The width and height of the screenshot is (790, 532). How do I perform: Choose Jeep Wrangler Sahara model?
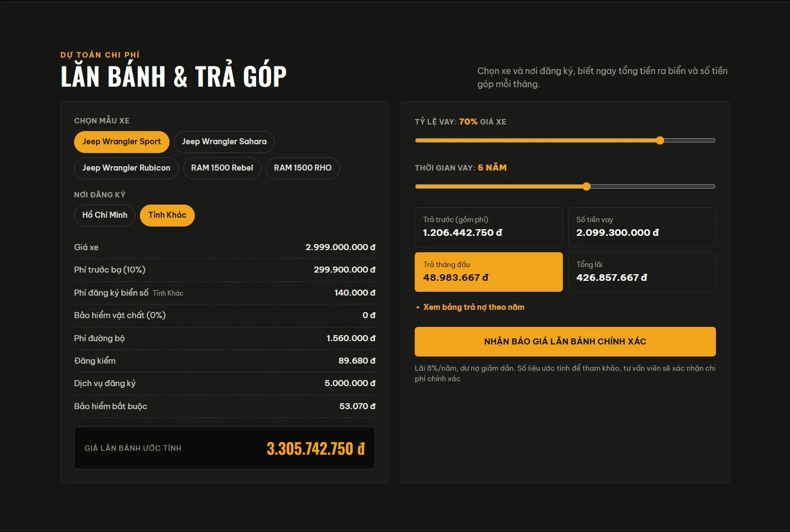point(224,142)
